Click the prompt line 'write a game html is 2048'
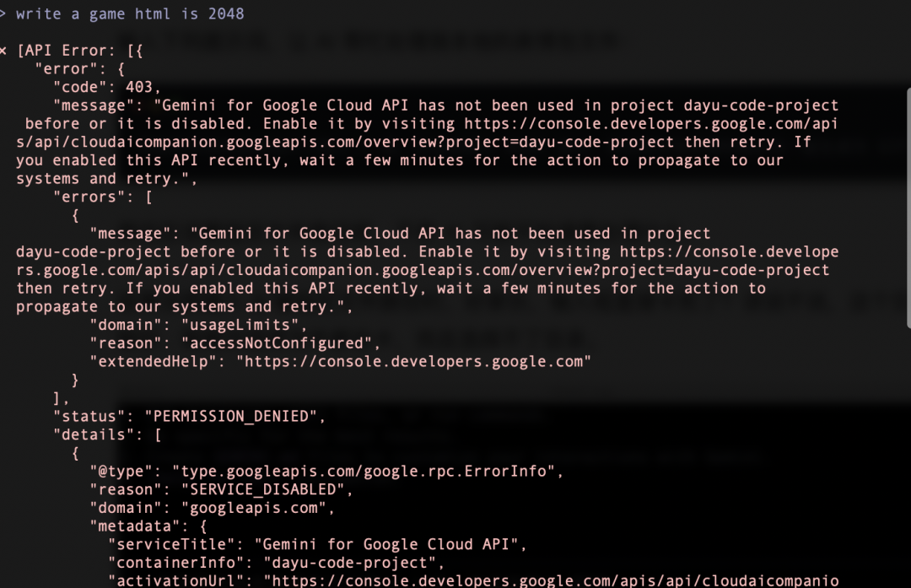 tap(130, 14)
